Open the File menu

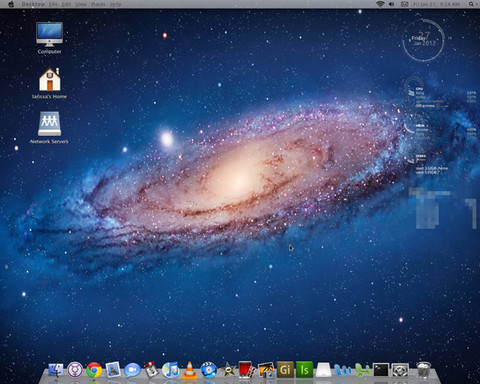[53, 4]
